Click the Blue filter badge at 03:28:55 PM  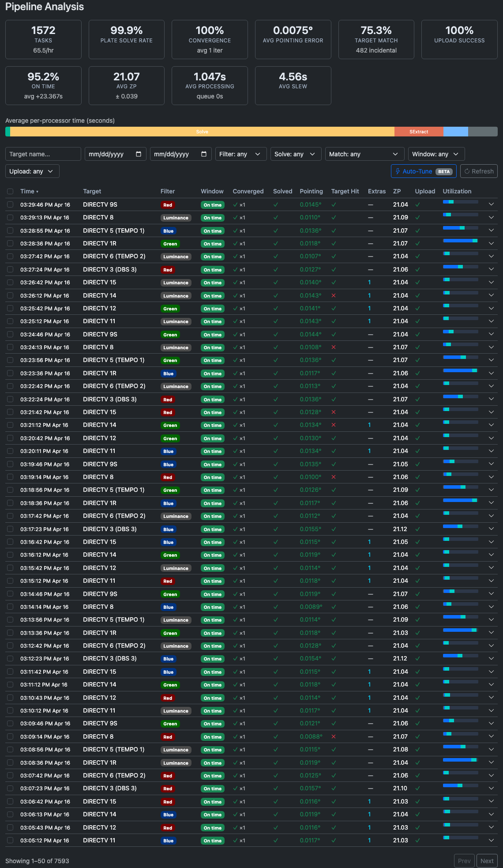(x=168, y=231)
